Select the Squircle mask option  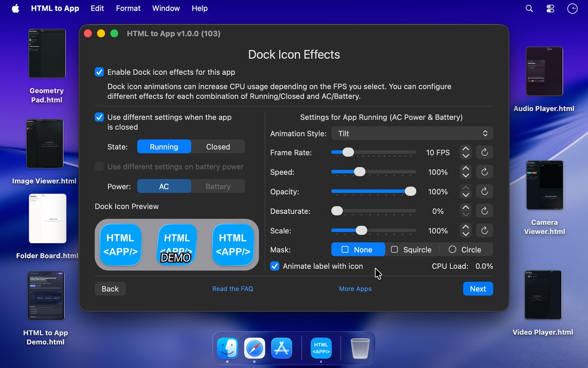tap(412, 250)
